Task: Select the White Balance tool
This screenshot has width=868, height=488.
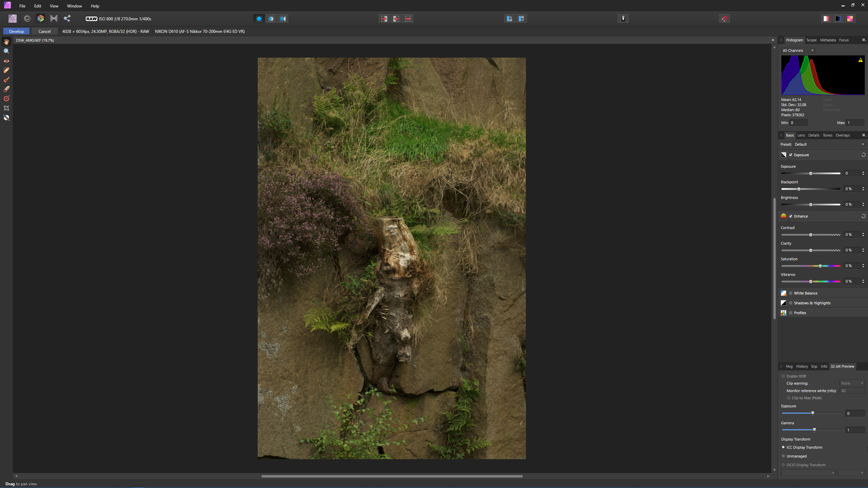Action: pyautogui.click(x=6, y=118)
